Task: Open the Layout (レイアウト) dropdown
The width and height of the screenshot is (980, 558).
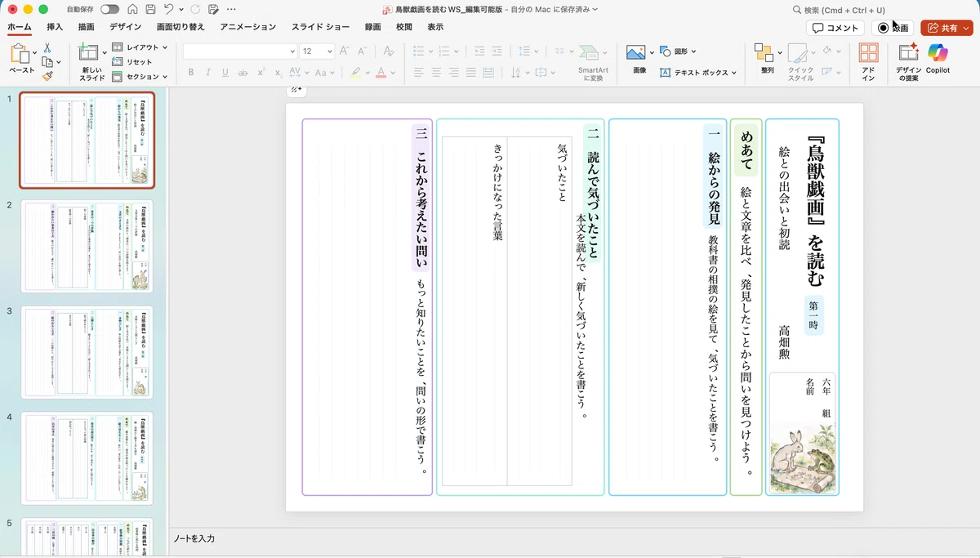Action: click(140, 47)
